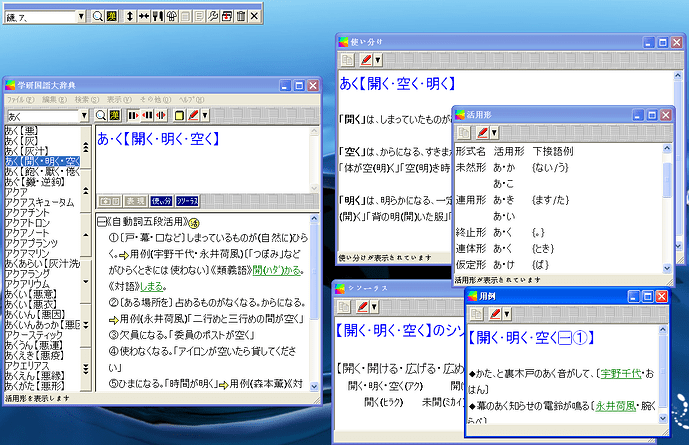Image resolution: width=689 pixels, height=445 pixels.
Task: Open the marker dropdown in 使い分け window
Action: click(x=377, y=60)
